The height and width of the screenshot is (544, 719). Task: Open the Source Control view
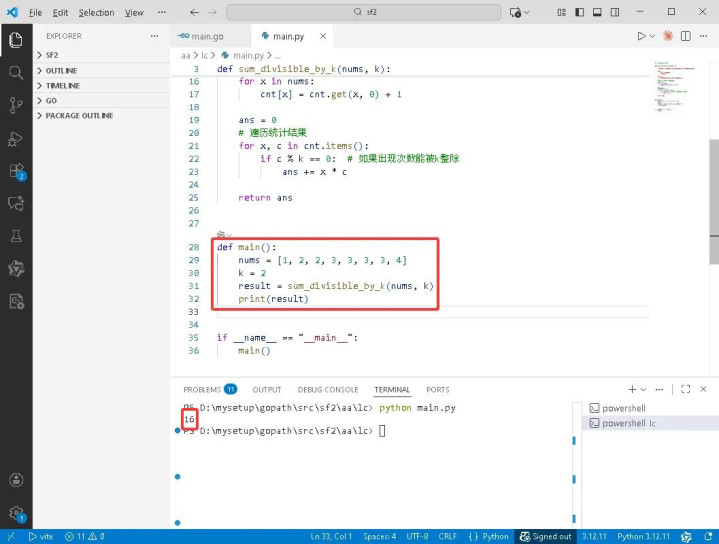(15, 105)
